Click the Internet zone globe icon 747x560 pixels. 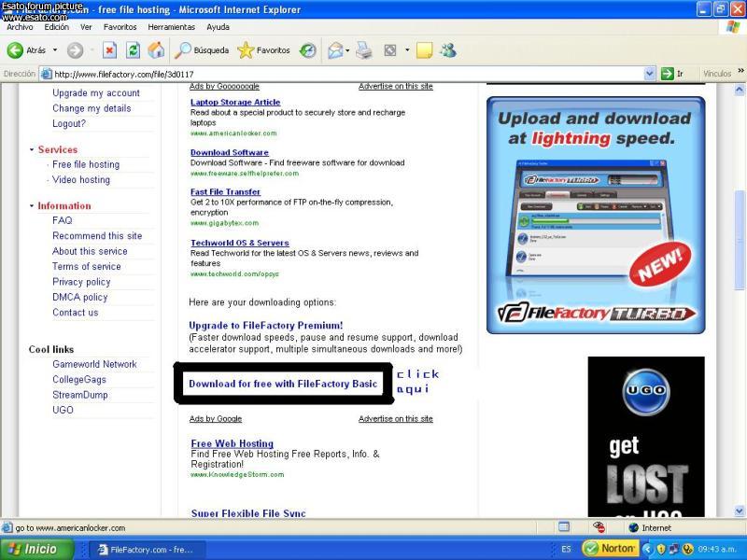pyautogui.click(x=633, y=527)
